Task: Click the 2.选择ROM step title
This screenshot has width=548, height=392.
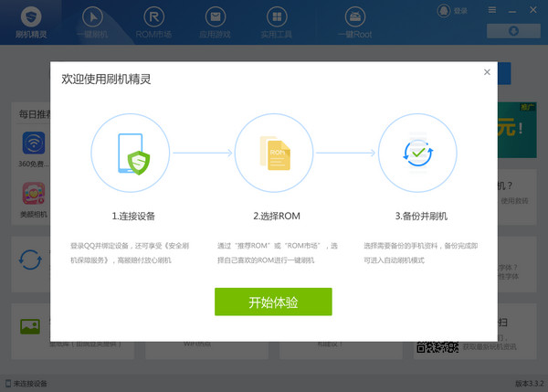Action: pos(277,217)
